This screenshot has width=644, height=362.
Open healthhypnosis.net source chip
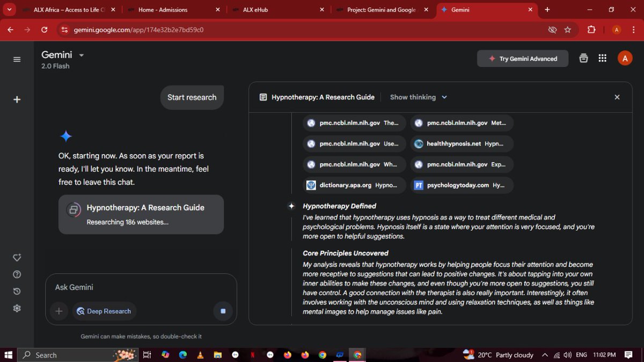[462, 144]
